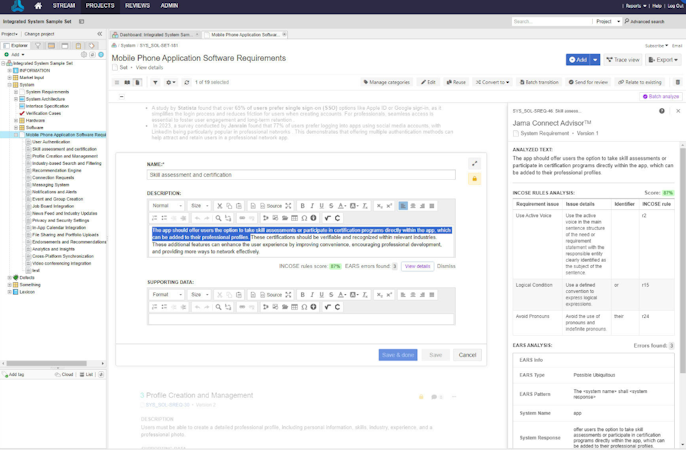Screen dimensions: 686x450
Task: Apply italic in the Description editor
Action: pyautogui.click(x=312, y=206)
